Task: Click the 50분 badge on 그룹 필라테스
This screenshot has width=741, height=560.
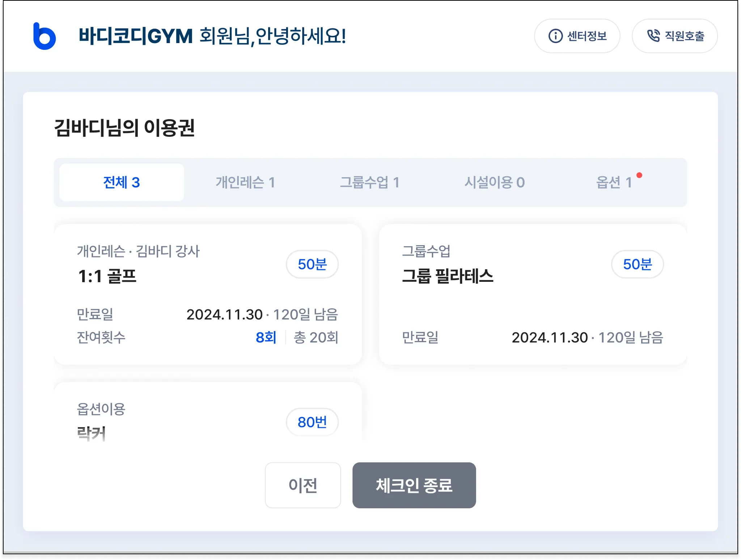Action: tap(637, 264)
